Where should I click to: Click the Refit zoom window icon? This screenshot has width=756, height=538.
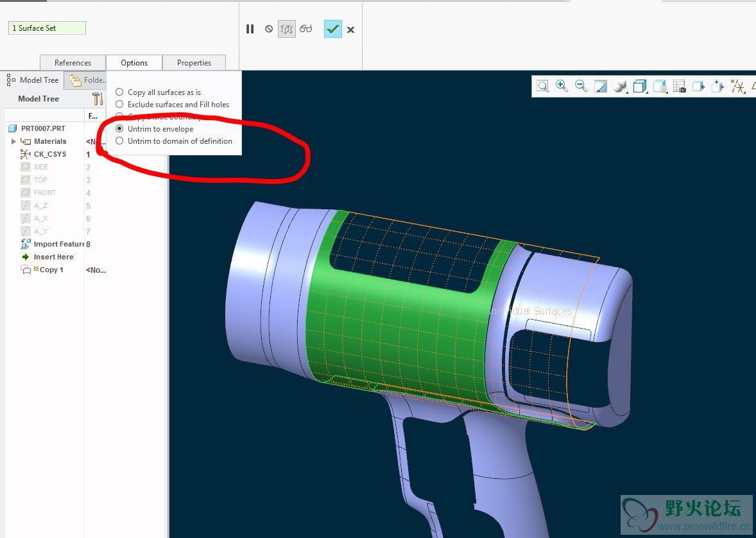tap(543, 86)
